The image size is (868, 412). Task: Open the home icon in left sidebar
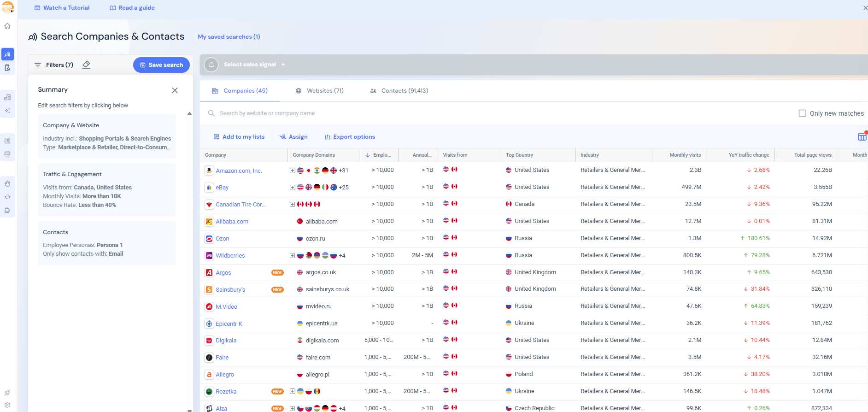(7, 26)
